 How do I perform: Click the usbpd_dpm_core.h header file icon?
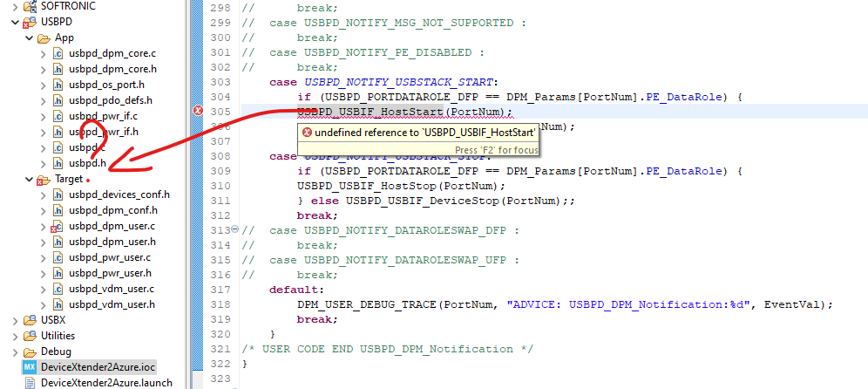coord(58,69)
